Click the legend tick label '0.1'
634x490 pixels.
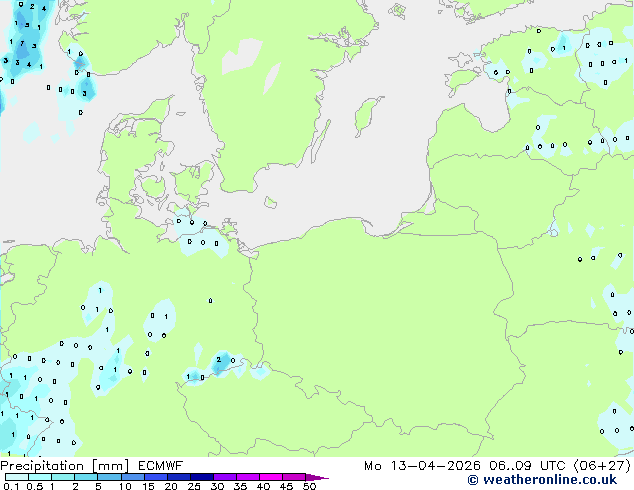click(11, 486)
